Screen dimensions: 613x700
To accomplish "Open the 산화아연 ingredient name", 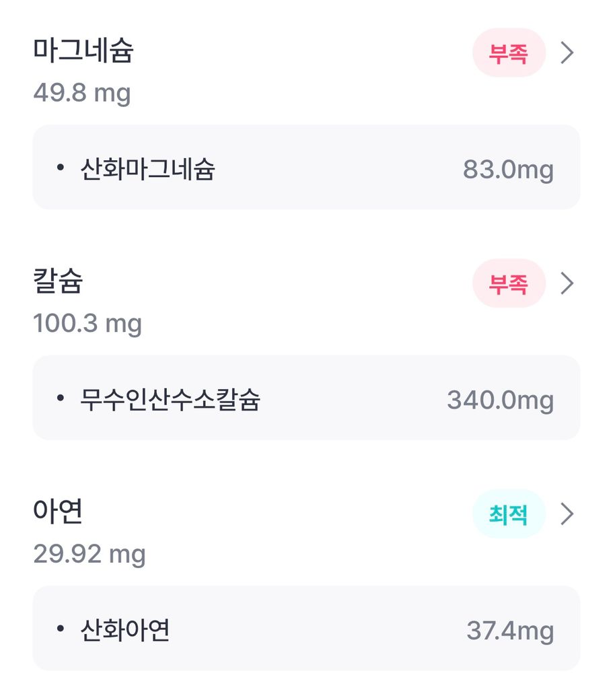I will point(124,631).
